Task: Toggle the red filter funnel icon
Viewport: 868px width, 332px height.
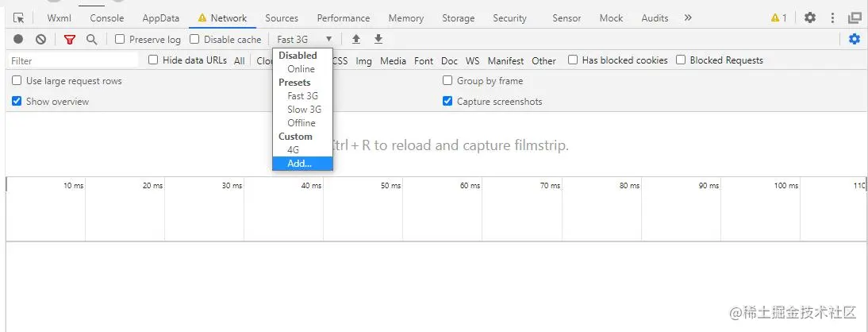Action: [x=70, y=39]
